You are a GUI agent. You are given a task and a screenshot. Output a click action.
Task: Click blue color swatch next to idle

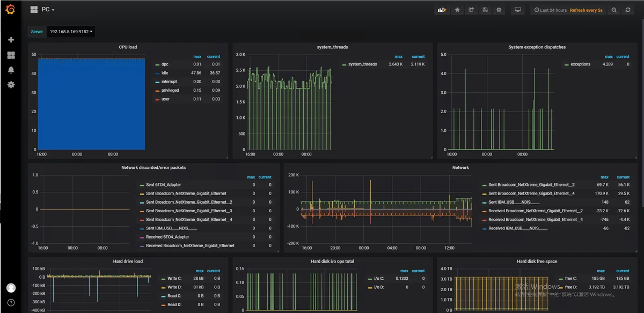[157, 73]
